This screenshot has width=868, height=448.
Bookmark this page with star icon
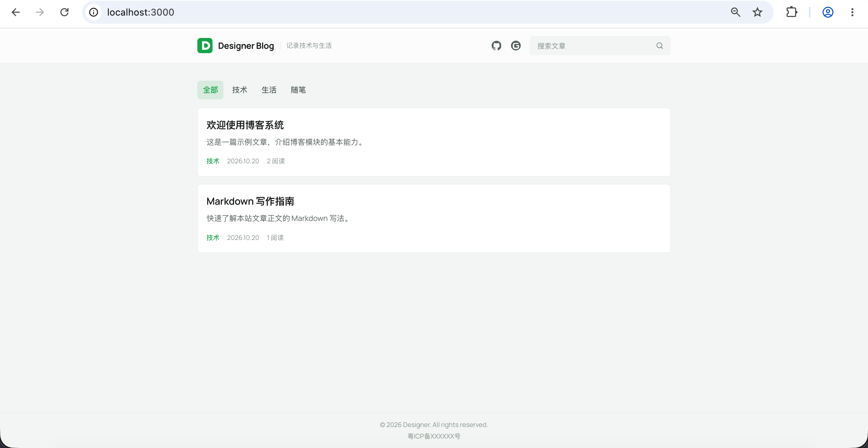(757, 13)
